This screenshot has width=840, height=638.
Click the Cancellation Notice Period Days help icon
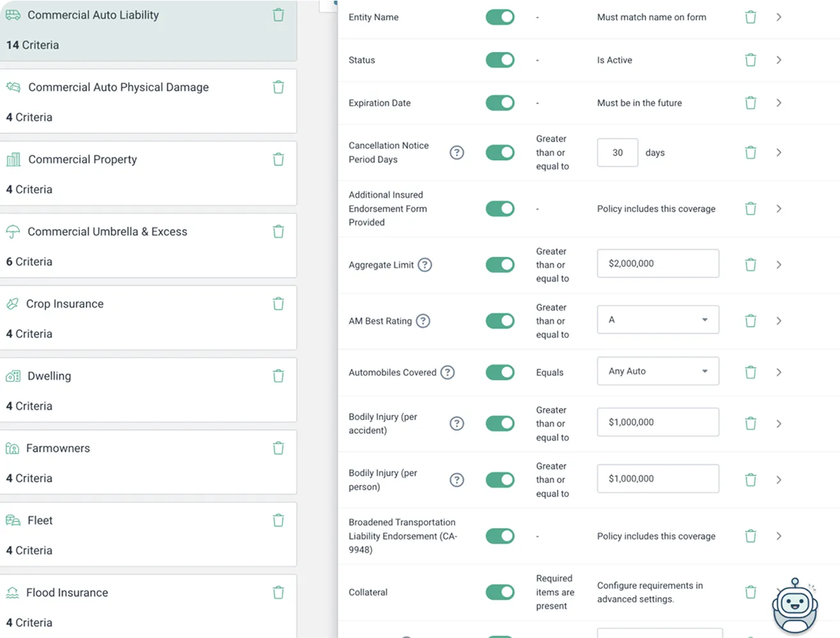456,152
